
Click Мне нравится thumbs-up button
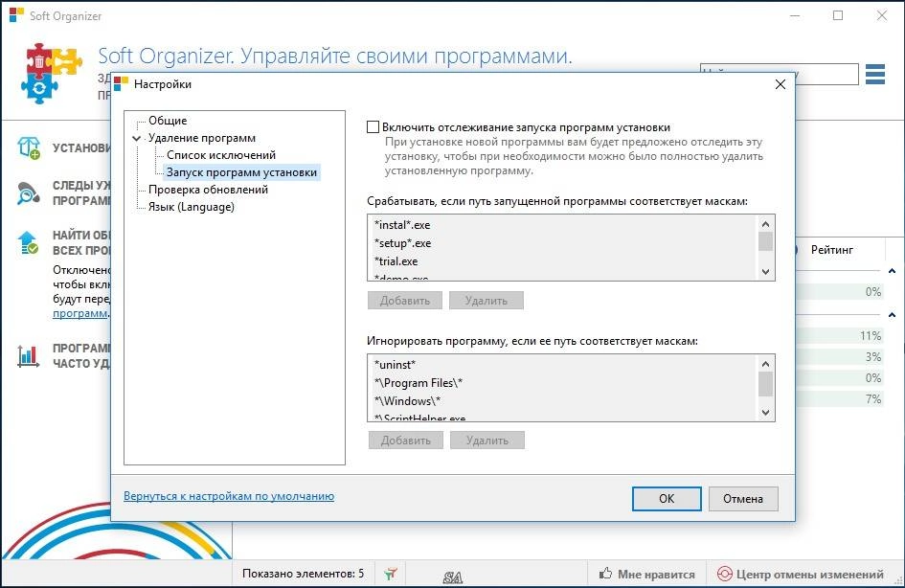tap(646, 575)
